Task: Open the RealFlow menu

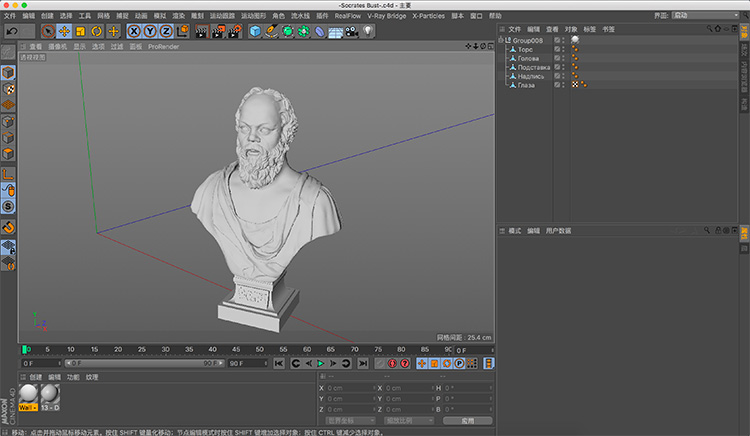Action: 348,16
